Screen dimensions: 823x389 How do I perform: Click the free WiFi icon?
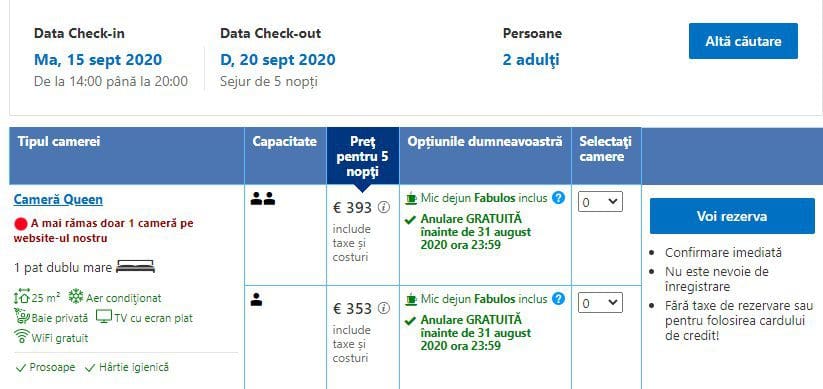[x=22, y=337]
